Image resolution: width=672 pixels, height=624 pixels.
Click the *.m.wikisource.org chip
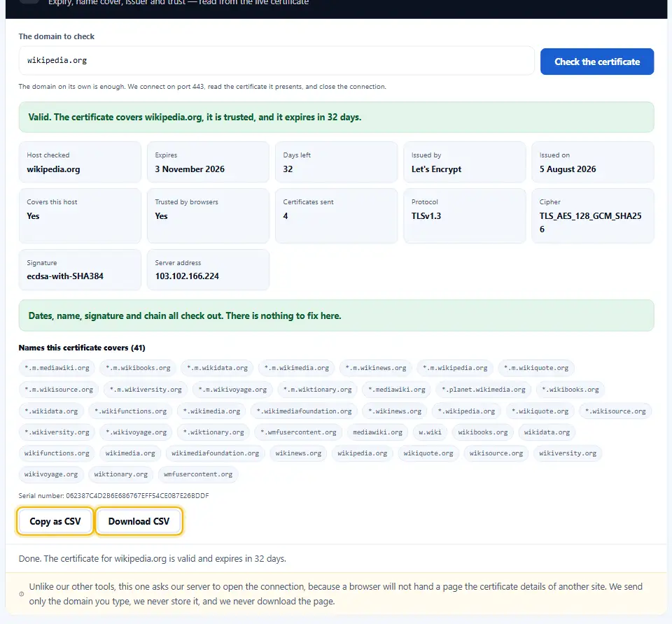coord(59,390)
